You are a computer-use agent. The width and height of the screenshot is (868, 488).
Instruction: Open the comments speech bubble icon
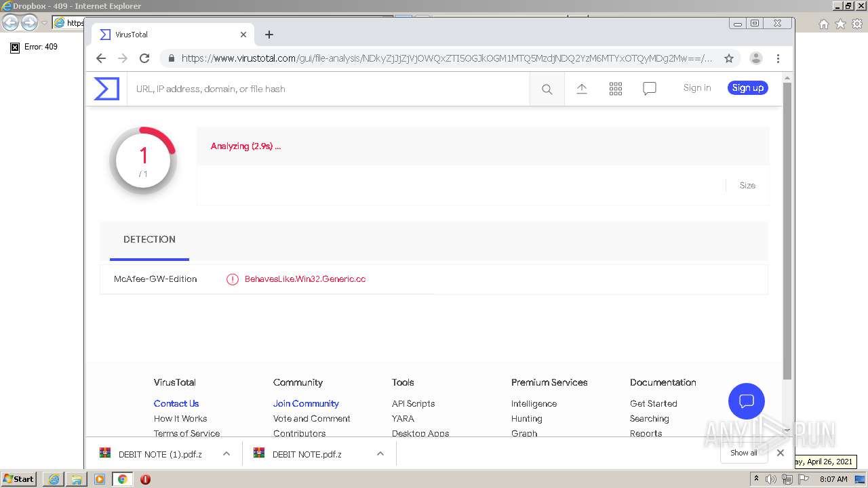650,89
